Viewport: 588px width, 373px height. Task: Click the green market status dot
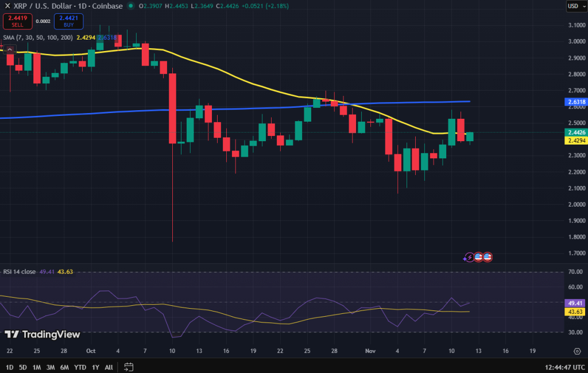(130, 6)
